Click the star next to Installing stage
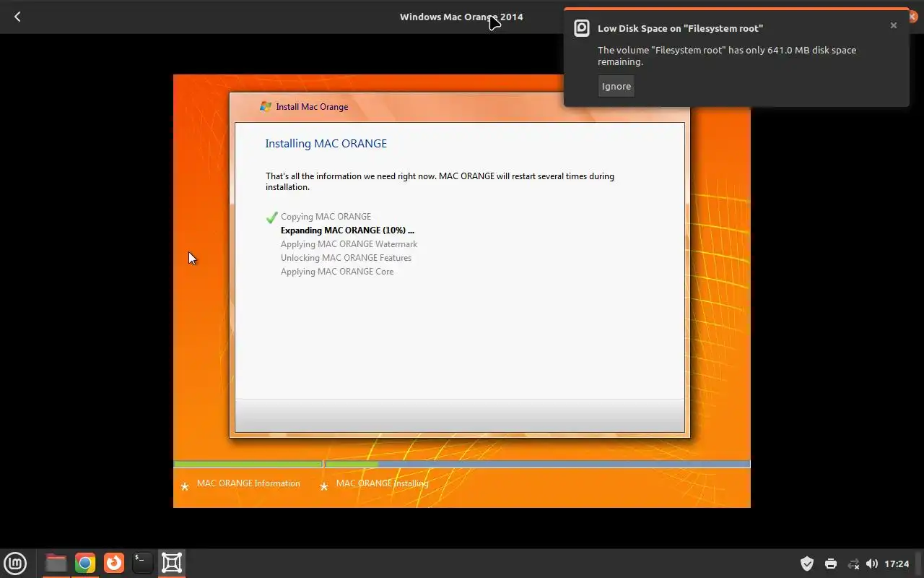The height and width of the screenshot is (578, 924). [323, 486]
